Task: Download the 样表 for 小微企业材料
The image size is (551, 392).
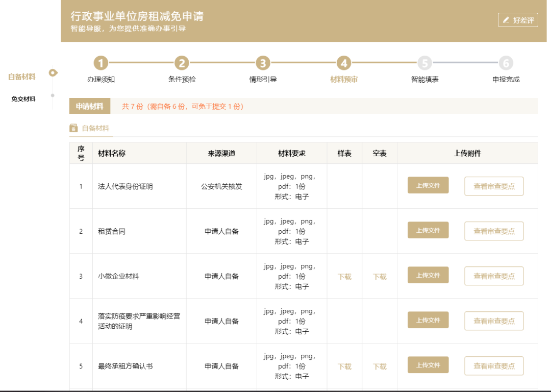Action: (x=344, y=277)
